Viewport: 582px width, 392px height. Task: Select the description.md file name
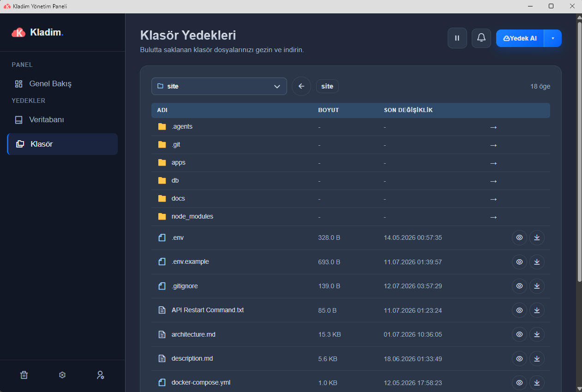coord(192,358)
